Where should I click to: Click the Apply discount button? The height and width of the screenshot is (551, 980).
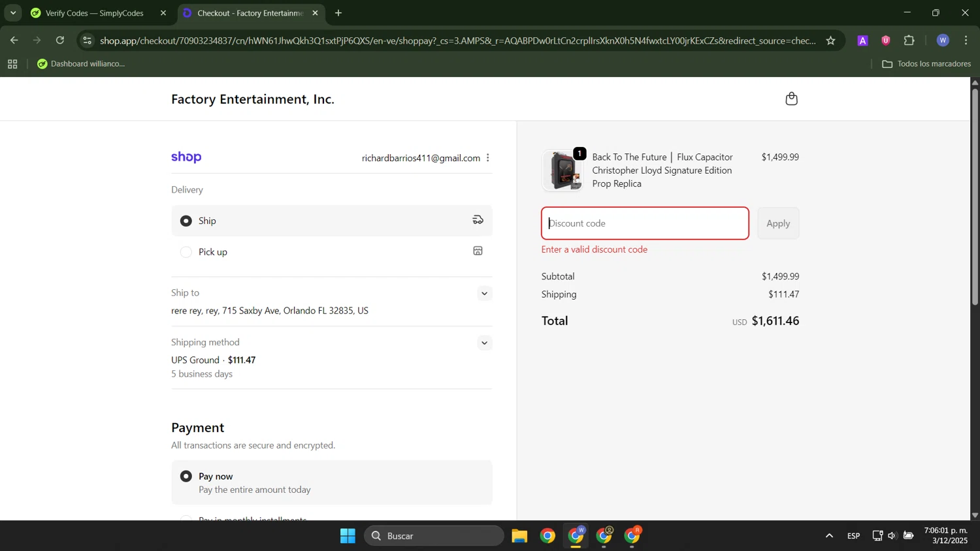click(778, 223)
